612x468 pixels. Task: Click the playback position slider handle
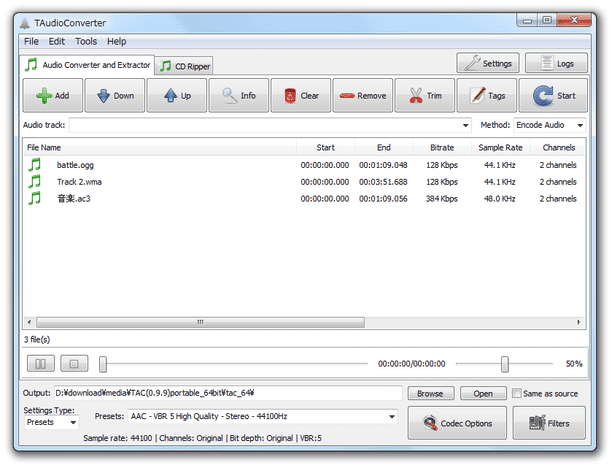click(x=103, y=364)
